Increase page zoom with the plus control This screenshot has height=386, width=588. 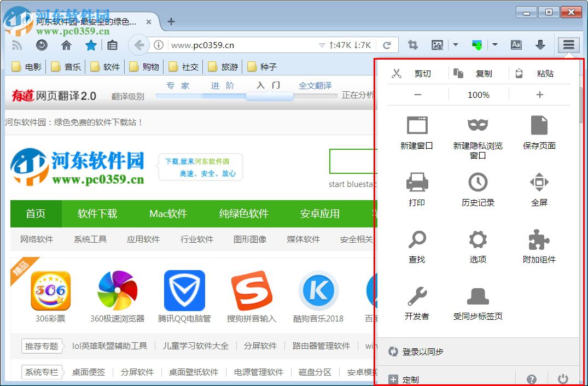(539, 94)
